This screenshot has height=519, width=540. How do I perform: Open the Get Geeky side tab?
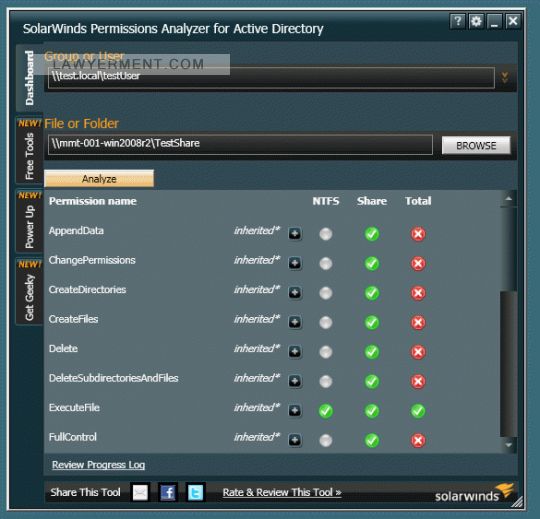coord(29,291)
